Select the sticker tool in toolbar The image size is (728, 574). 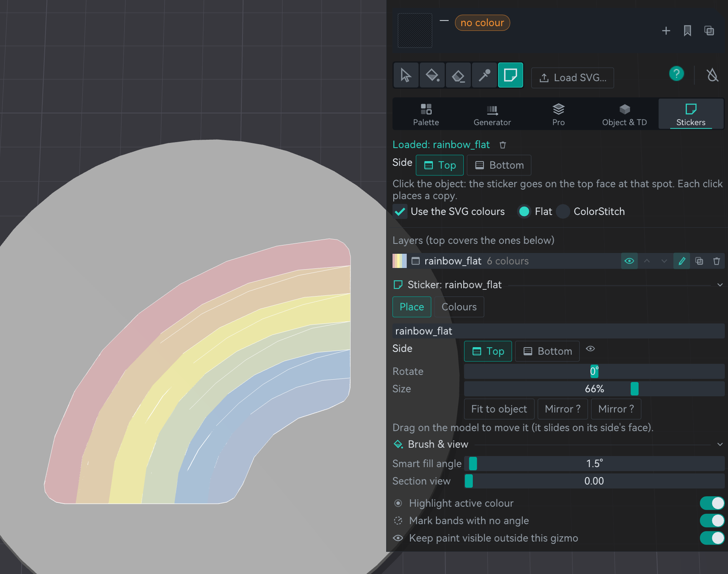tap(510, 75)
